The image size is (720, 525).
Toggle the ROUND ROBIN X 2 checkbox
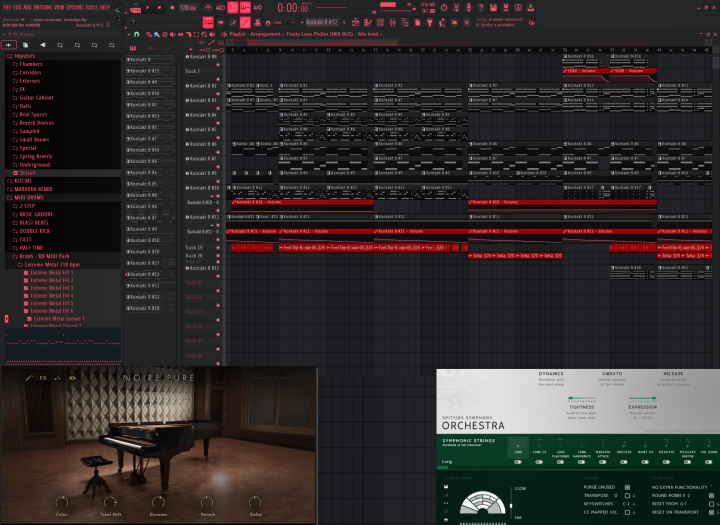point(711,496)
